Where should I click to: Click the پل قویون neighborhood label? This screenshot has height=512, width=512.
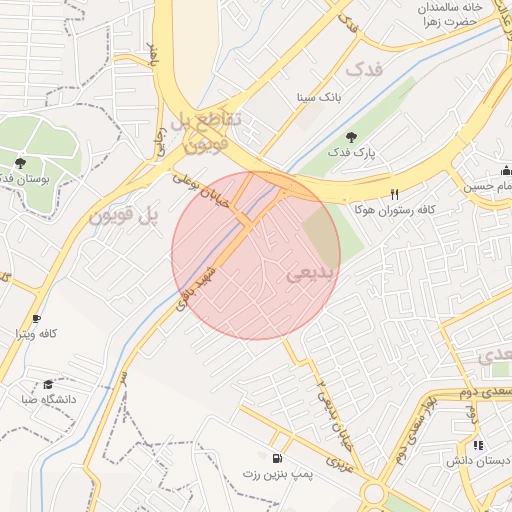coord(124,216)
